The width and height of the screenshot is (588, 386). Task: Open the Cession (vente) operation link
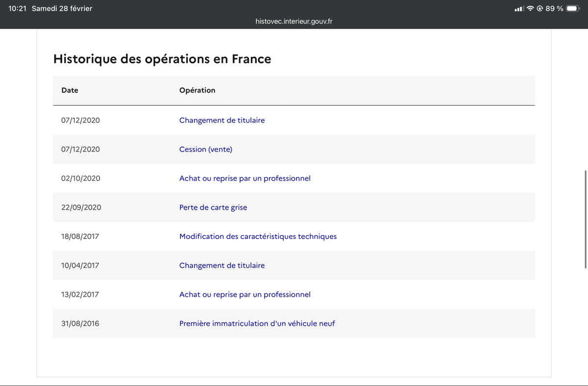point(206,149)
